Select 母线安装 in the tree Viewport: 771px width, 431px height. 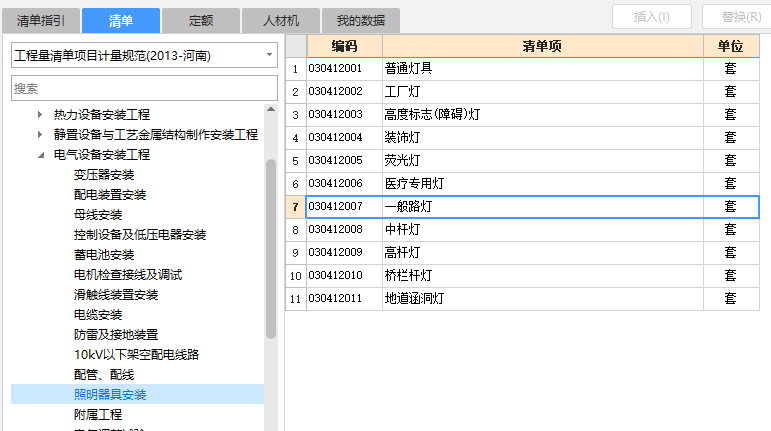(x=98, y=215)
